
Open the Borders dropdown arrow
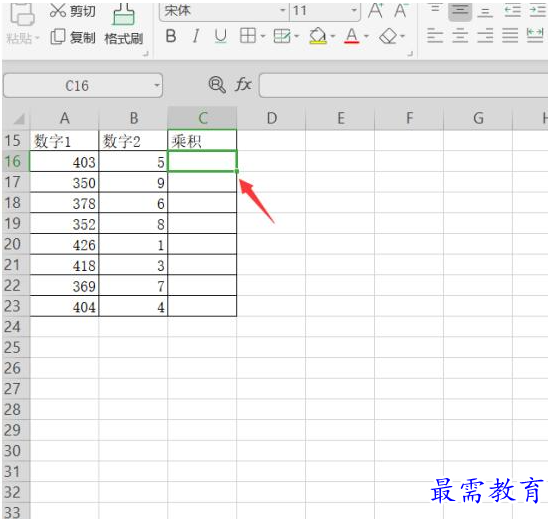coord(263,36)
